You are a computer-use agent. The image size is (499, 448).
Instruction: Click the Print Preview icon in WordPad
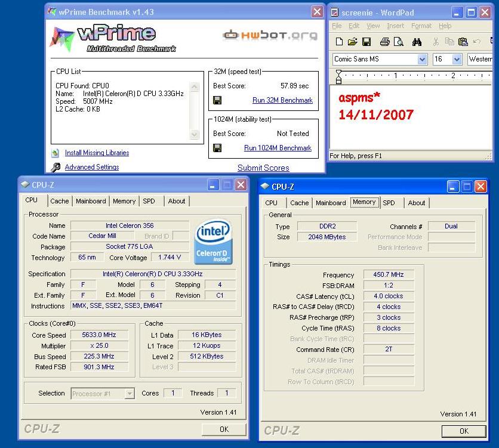click(399, 42)
